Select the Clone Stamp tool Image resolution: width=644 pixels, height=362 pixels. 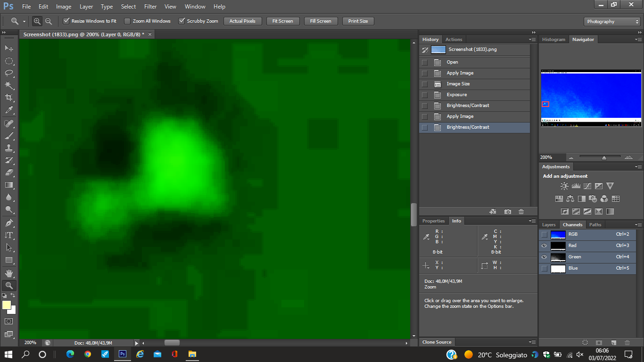[x=9, y=148]
